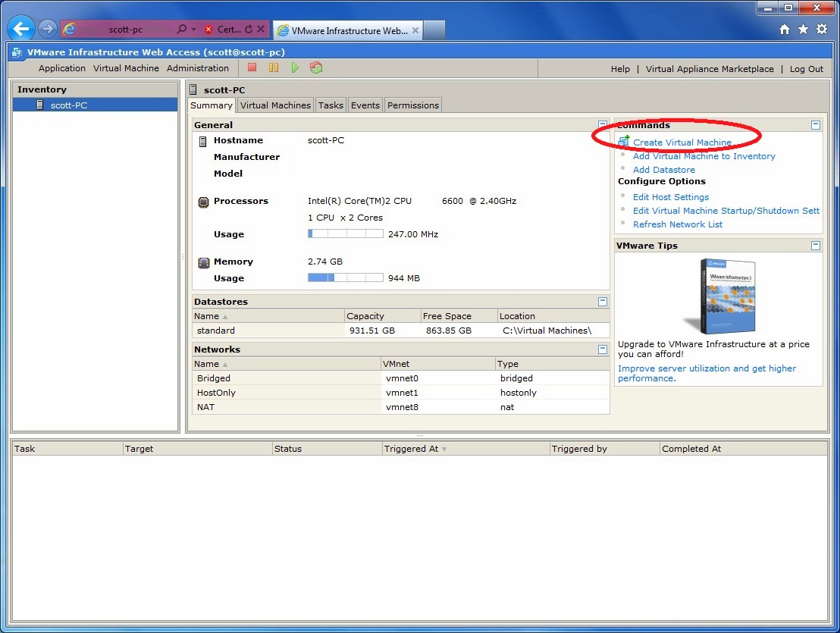Viewport: 840px width, 633px height.
Task: Click the Free Space column header
Action: pos(459,316)
